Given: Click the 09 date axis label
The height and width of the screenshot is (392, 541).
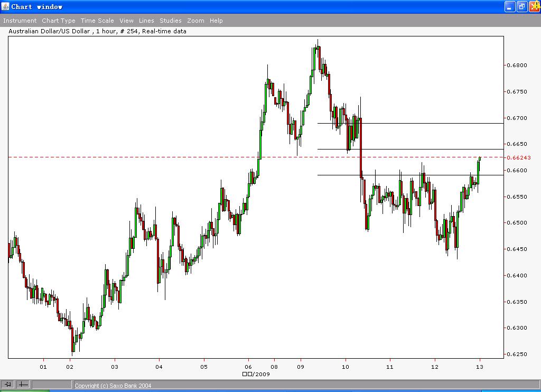Looking at the screenshot, I should (301, 367).
